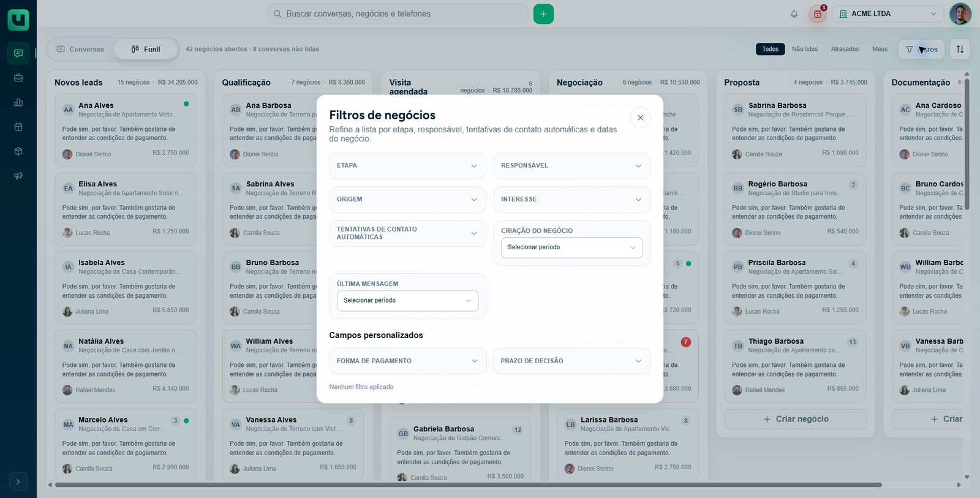Select the Funil tab

tap(146, 50)
